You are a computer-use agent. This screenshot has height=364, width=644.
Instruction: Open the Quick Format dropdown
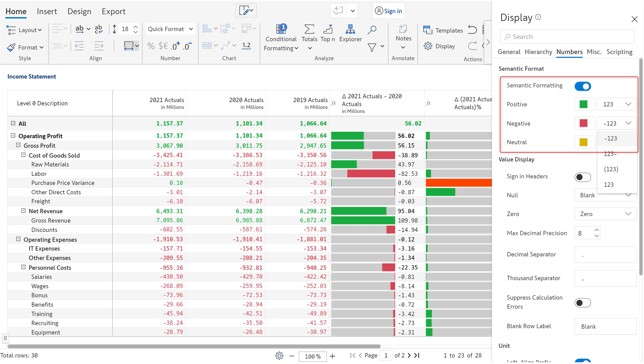(170, 29)
